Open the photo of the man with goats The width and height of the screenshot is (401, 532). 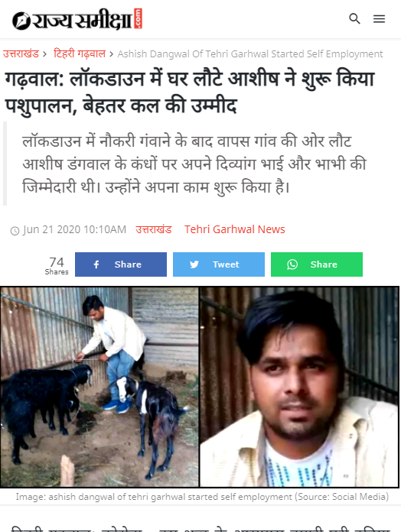click(99, 387)
